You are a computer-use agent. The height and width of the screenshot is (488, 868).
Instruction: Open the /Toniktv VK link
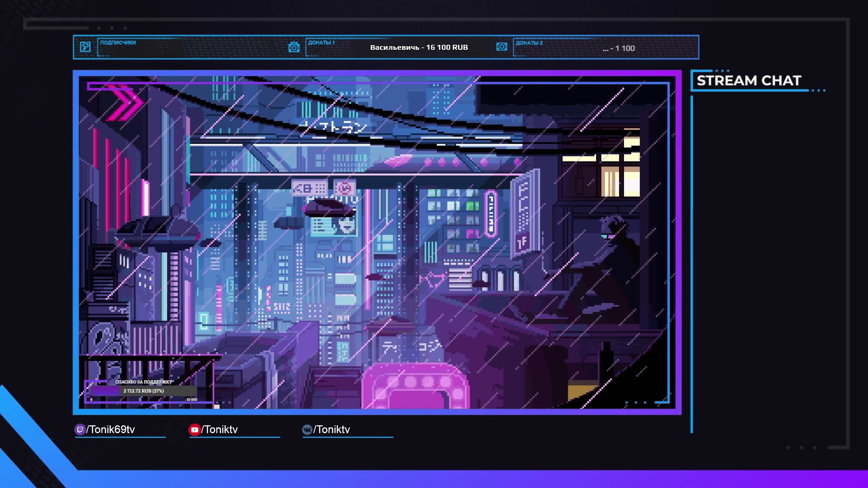[332, 429]
